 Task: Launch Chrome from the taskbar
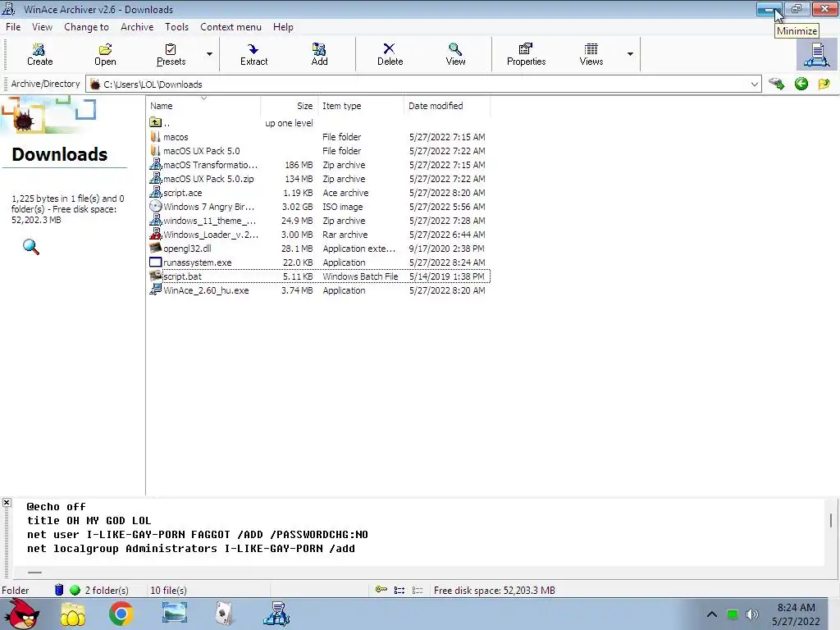(121, 614)
